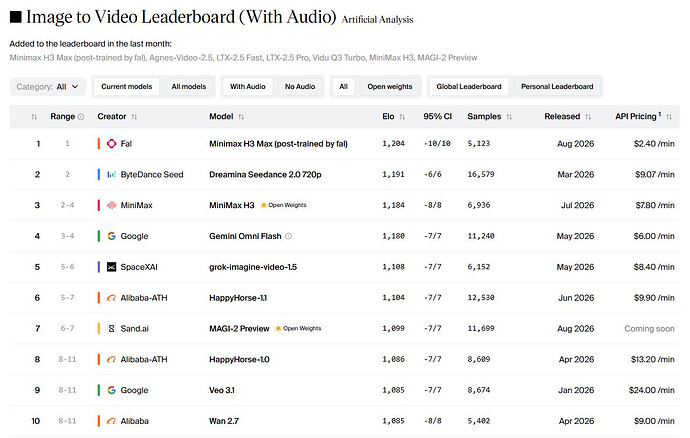Click Alibaba logo in Wan 2.7 row

112,421
